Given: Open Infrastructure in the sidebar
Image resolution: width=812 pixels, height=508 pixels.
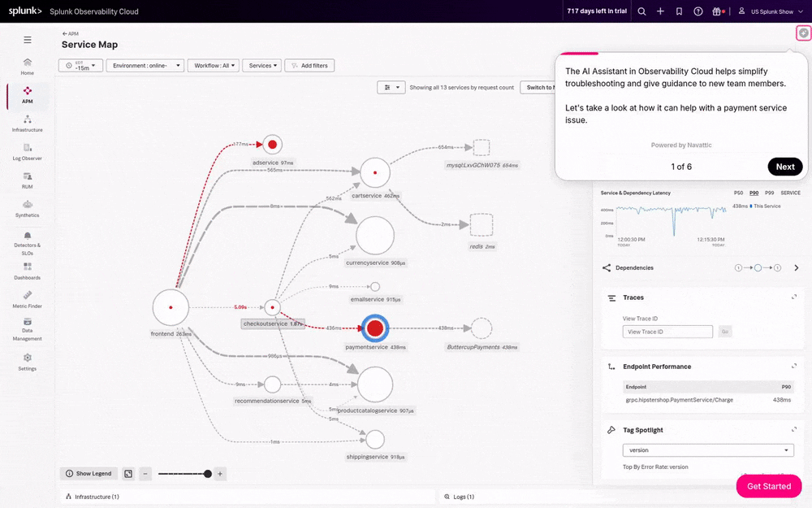Looking at the screenshot, I should 28,124.
